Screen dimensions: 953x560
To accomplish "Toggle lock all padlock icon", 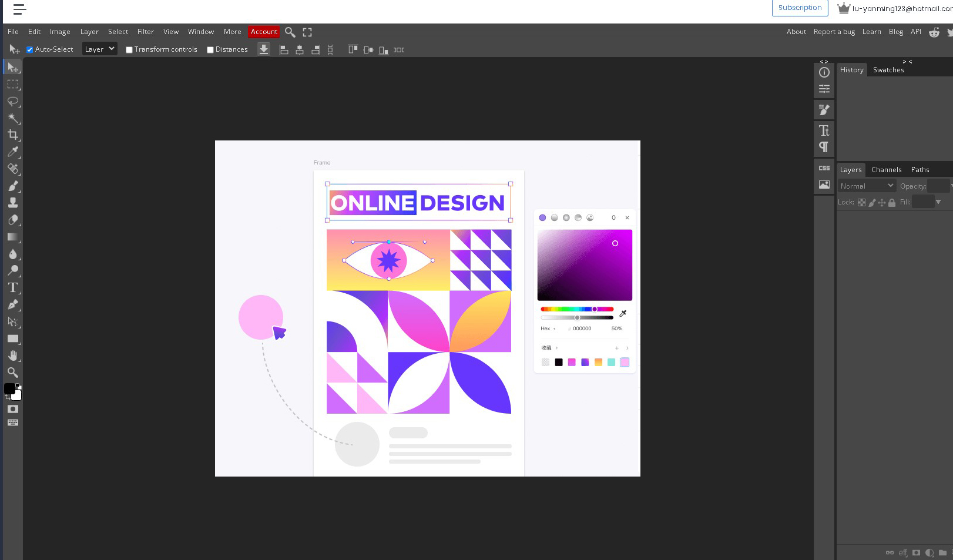I will click(x=892, y=202).
